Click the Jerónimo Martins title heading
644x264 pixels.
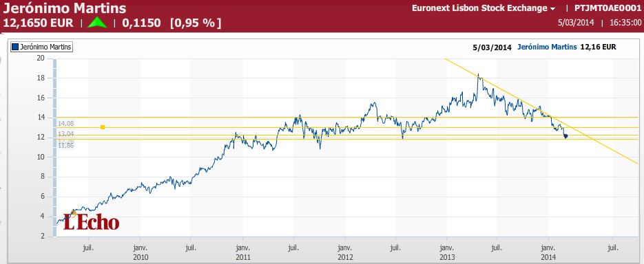point(65,8)
